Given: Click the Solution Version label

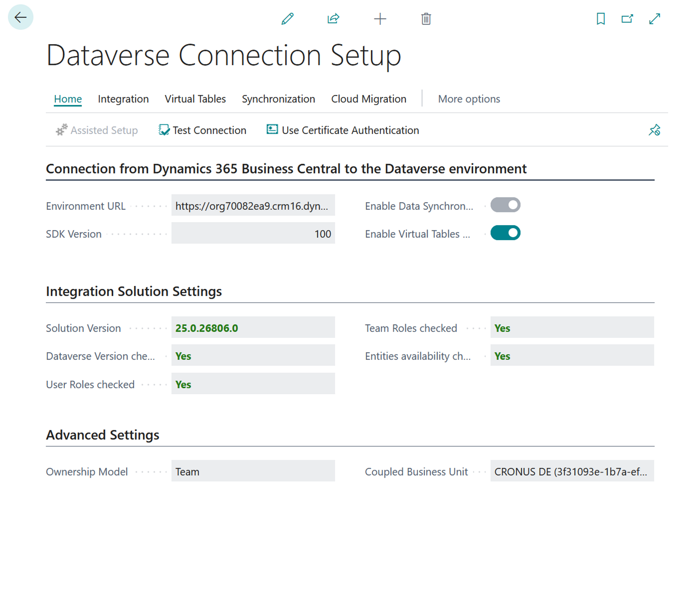Looking at the screenshot, I should pos(83,328).
